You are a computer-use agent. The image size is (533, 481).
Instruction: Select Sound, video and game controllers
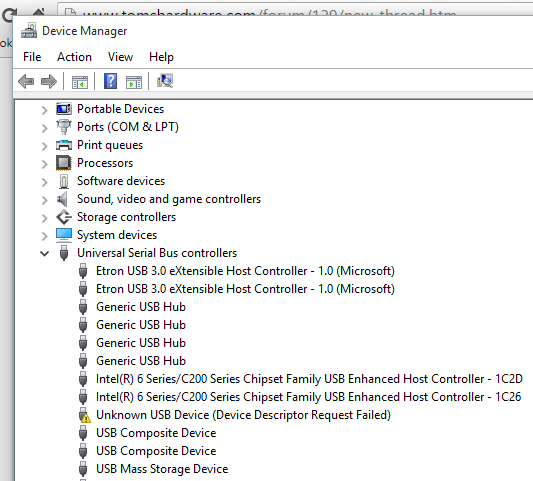(169, 199)
